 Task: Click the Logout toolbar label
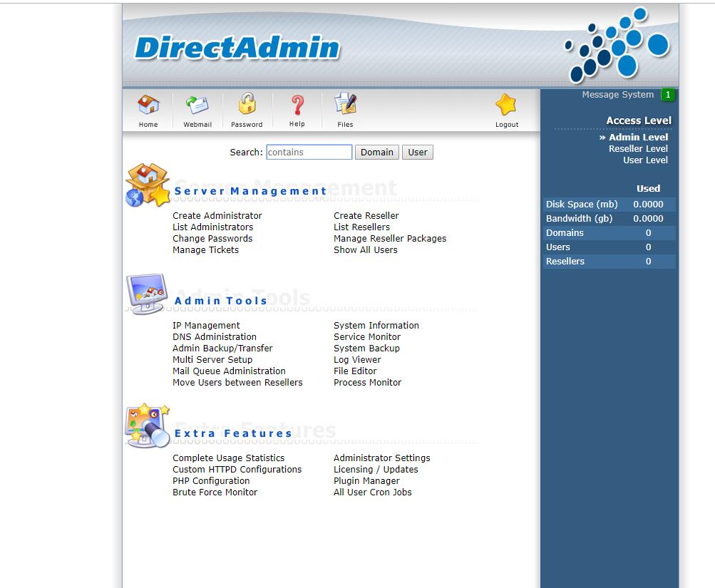507,125
